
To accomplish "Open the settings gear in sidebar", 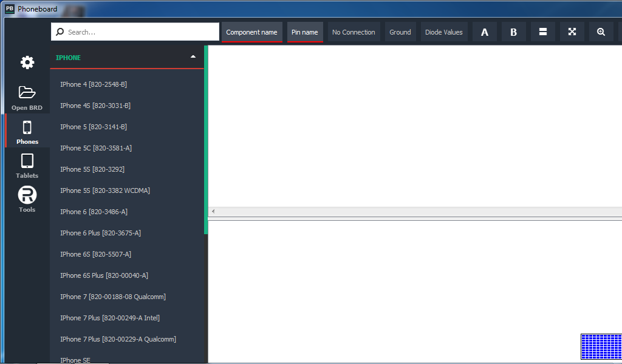I will 27,62.
